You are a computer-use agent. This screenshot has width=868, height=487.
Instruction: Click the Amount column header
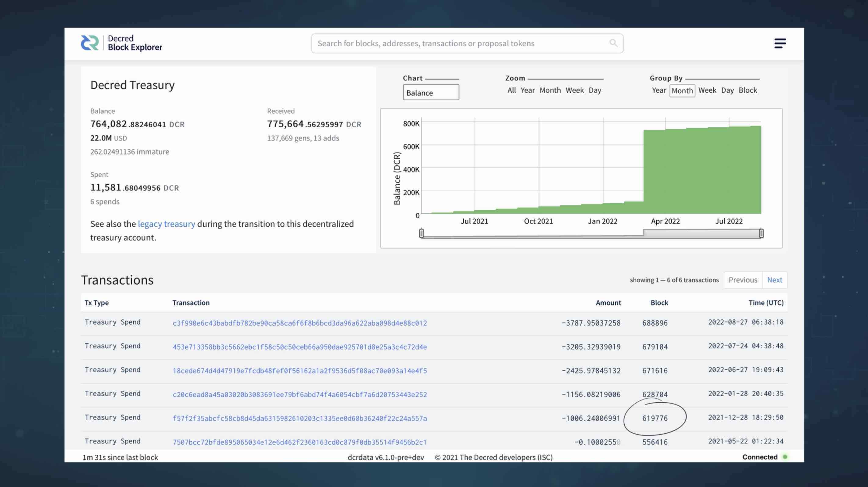tap(608, 302)
